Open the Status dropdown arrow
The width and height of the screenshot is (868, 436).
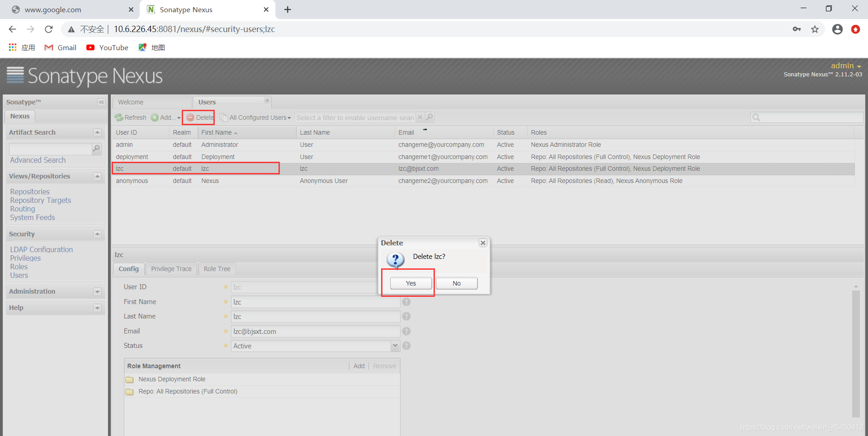pyautogui.click(x=395, y=346)
